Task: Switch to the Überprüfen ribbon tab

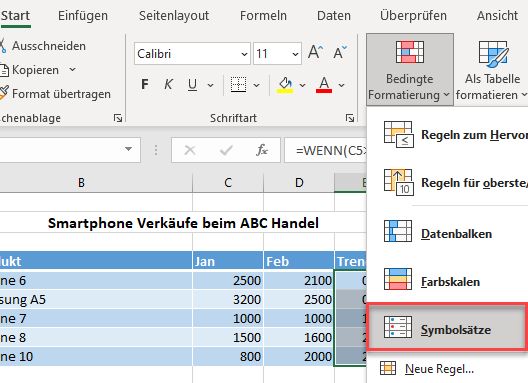Action: coord(413,15)
